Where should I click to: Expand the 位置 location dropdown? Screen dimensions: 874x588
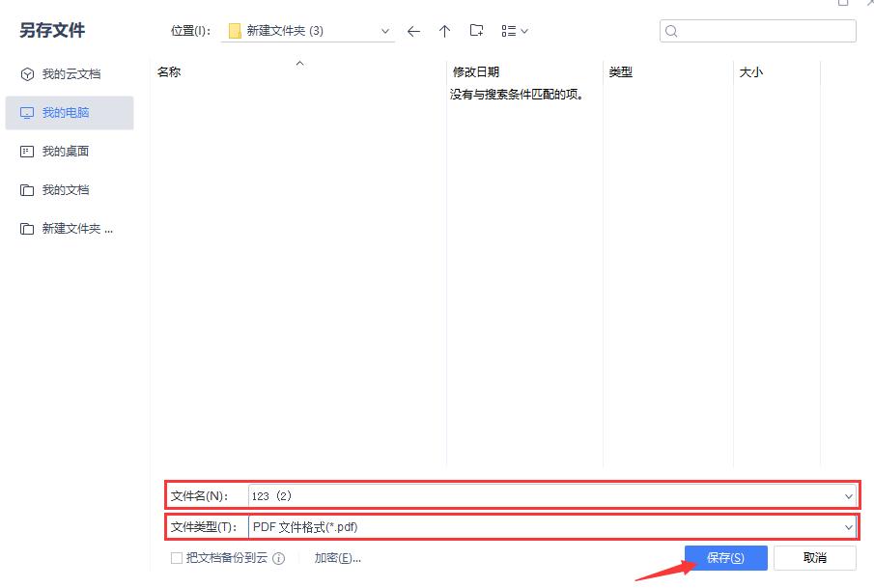click(385, 30)
